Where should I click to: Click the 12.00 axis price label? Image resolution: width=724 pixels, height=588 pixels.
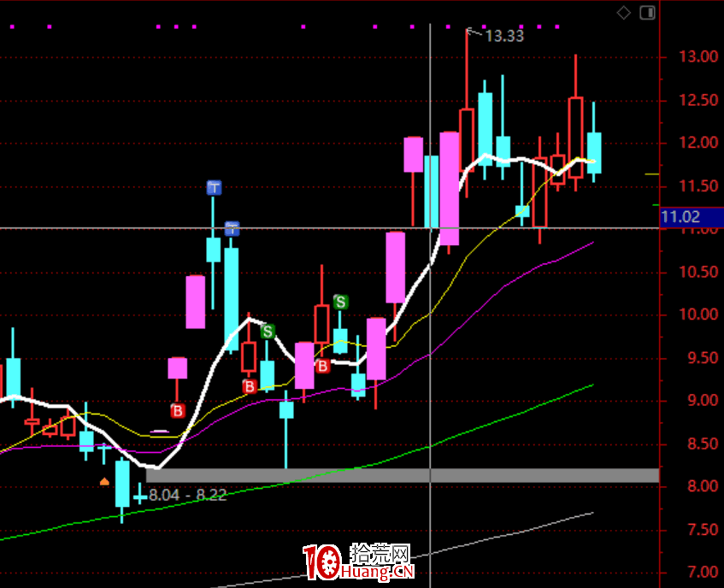click(x=698, y=143)
